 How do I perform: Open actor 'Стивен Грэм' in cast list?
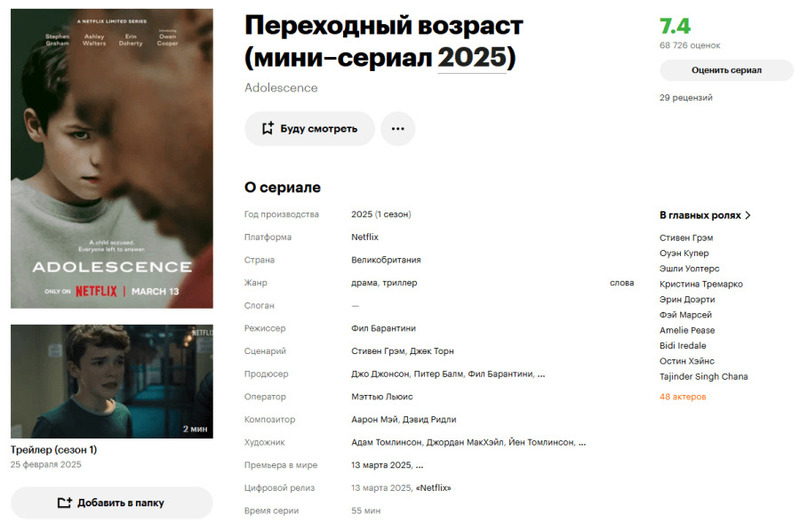click(x=686, y=238)
